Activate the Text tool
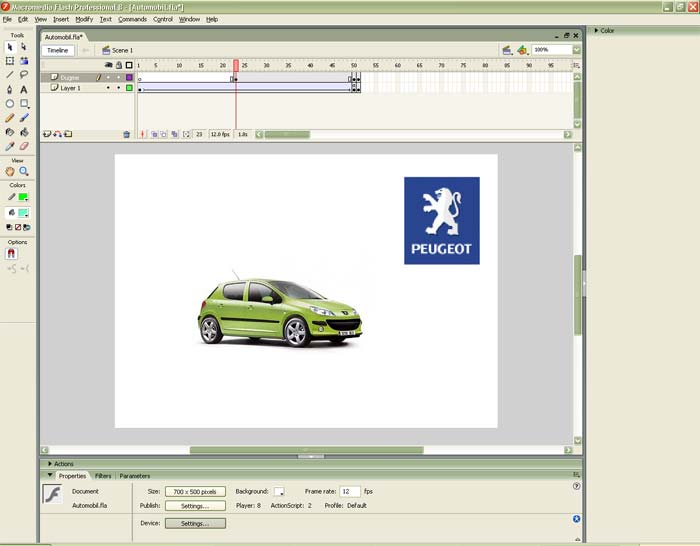This screenshot has height=546, width=700. [x=24, y=89]
